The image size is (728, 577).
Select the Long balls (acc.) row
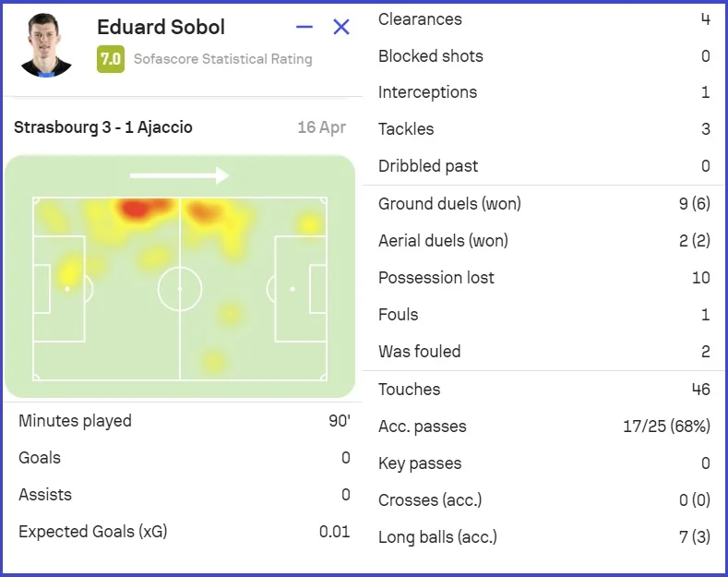pos(544,537)
